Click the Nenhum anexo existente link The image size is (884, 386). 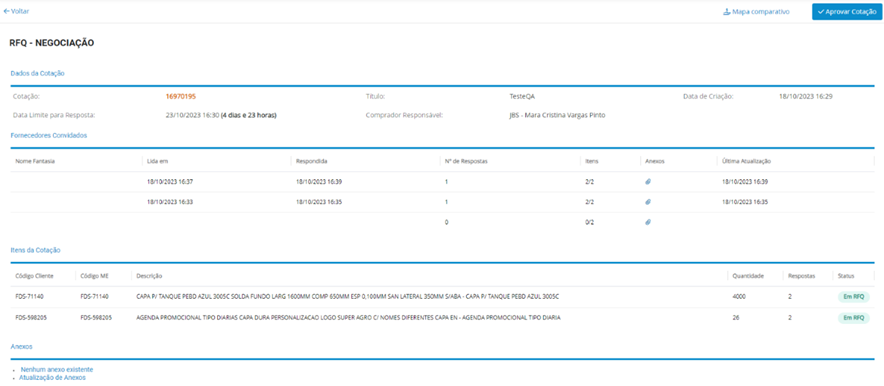point(57,369)
